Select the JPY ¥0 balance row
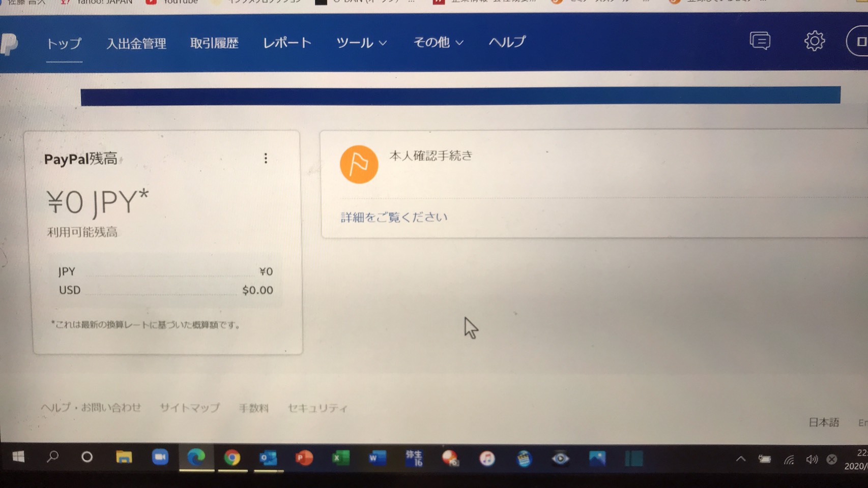The height and width of the screenshot is (488, 868). point(165,271)
